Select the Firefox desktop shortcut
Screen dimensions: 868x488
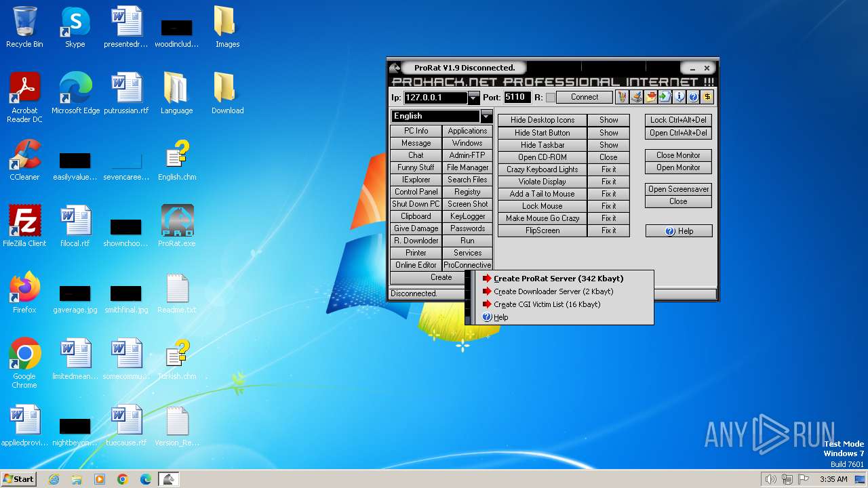24,293
